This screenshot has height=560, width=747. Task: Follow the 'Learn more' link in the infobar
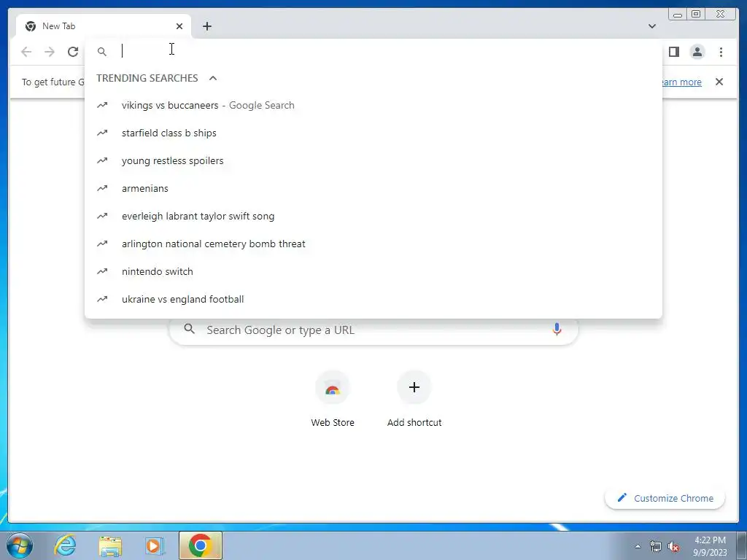coord(682,82)
